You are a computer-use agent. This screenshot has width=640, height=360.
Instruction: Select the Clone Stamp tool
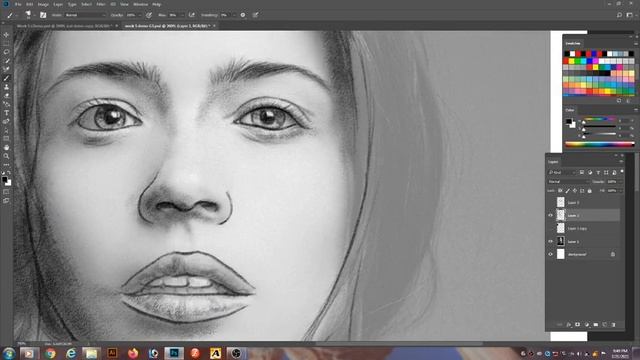[x=6, y=87]
